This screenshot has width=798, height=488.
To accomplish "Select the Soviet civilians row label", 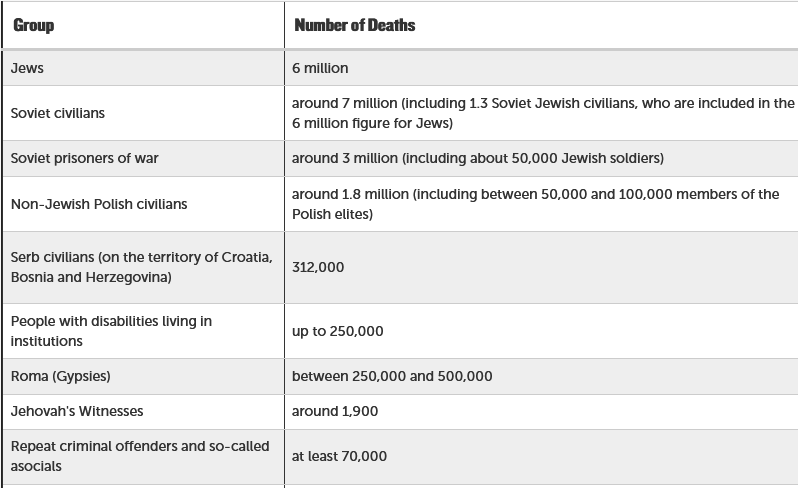I will tap(58, 113).
